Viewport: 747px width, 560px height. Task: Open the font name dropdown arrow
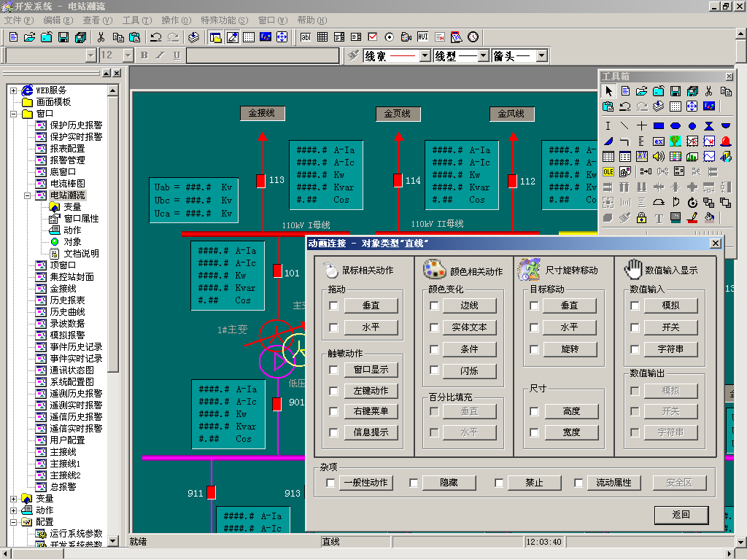(92, 55)
